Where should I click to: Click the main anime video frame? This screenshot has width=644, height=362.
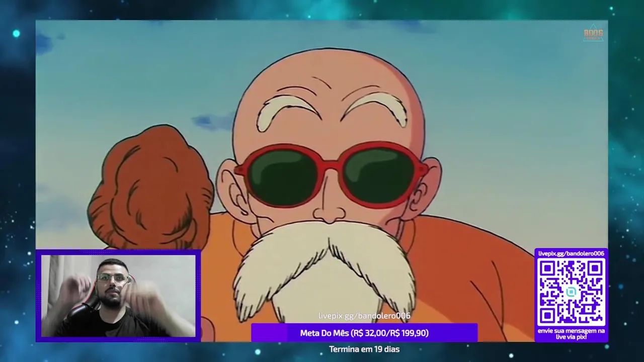(x=321, y=181)
